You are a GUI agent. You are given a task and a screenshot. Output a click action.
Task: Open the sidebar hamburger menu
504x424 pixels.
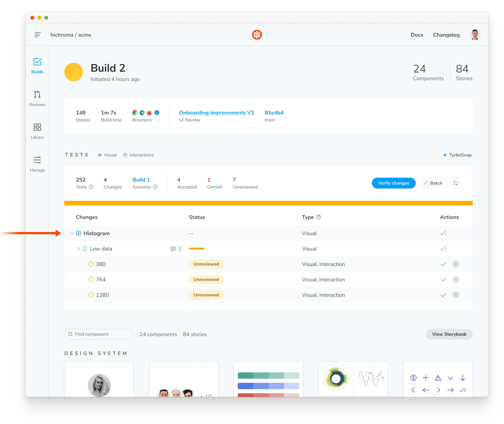(x=38, y=35)
